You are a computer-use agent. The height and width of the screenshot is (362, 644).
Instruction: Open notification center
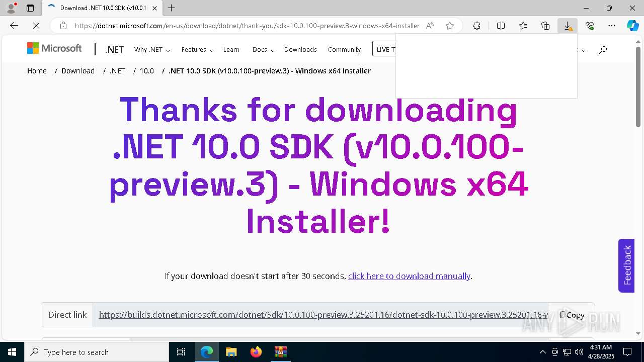pyautogui.click(x=627, y=352)
